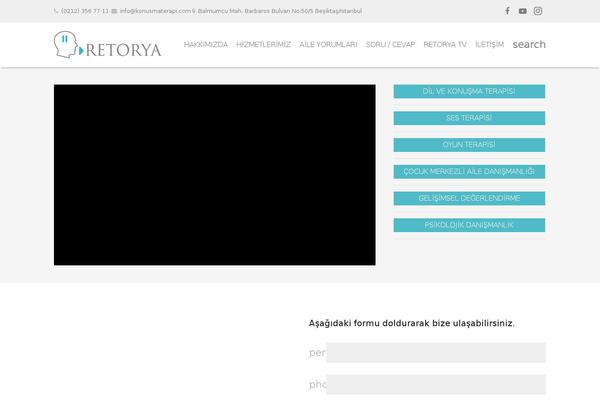Image resolution: width=600 pixels, height=400 pixels.
Task: Open Retorya TV menu item
Action: point(445,44)
